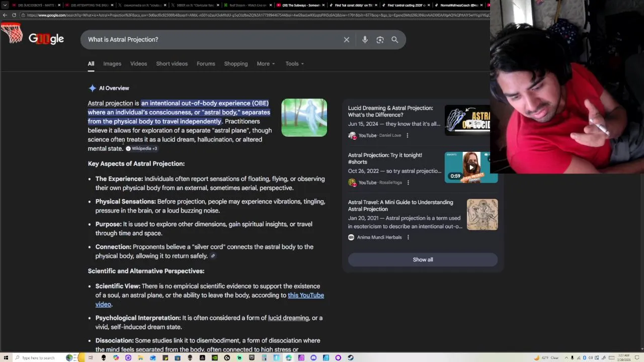Play the 0:59 'Try it tonight' short thumbnail
The image size is (644, 362).
tap(471, 167)
